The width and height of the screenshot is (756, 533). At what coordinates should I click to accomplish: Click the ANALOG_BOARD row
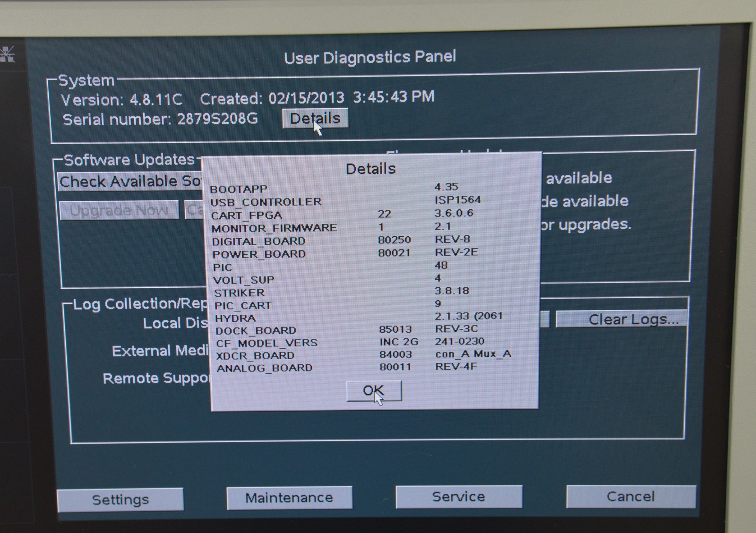(265, 368)
